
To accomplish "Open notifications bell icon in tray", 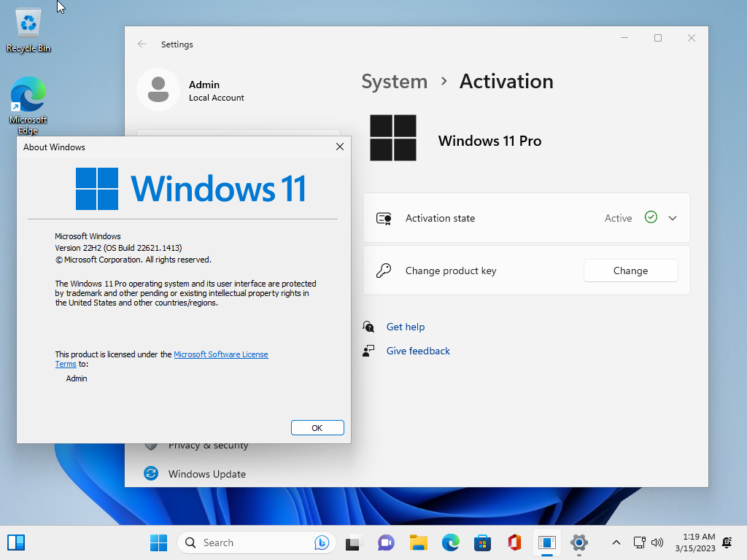I will point(727,542).
